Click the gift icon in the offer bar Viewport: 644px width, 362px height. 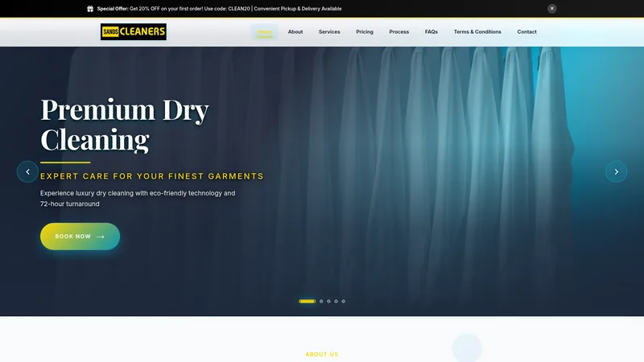pyautogui.click(x=90, y=9)
